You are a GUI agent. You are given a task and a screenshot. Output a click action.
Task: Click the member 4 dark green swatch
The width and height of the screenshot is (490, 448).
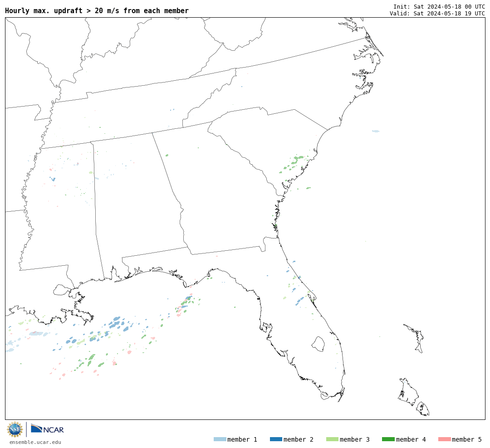388,439
